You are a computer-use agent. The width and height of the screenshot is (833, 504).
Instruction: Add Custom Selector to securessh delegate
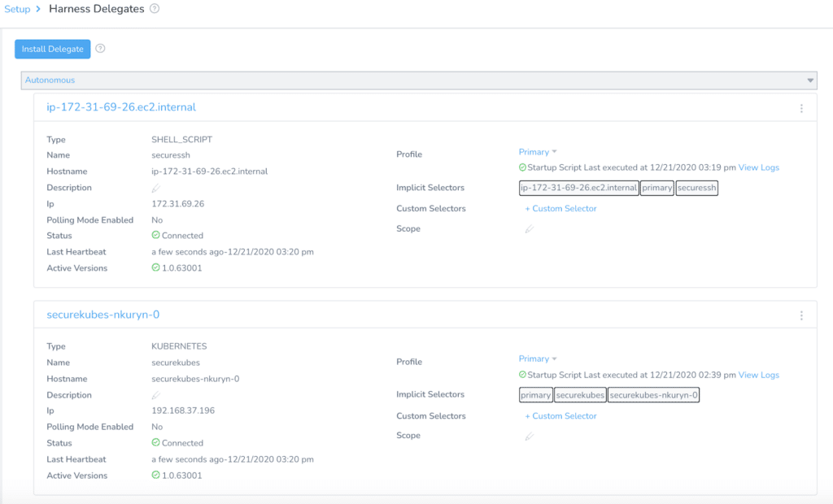tap(560, 209)
